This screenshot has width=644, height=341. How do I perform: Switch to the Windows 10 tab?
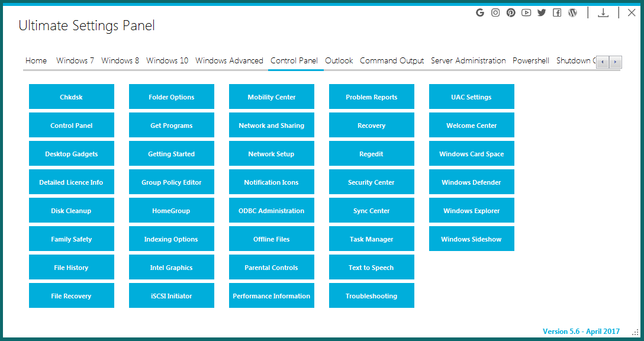[167, 60]
